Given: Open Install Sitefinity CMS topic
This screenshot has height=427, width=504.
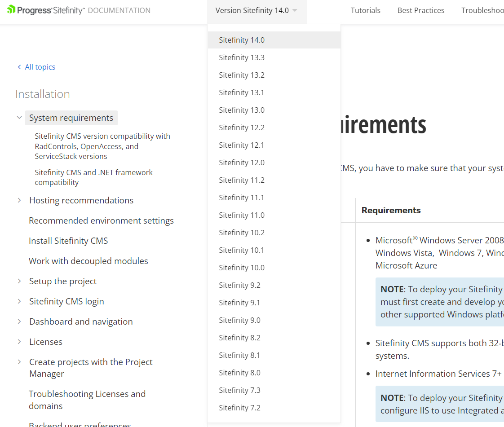Looking at the screenshot, I should 68,241.
